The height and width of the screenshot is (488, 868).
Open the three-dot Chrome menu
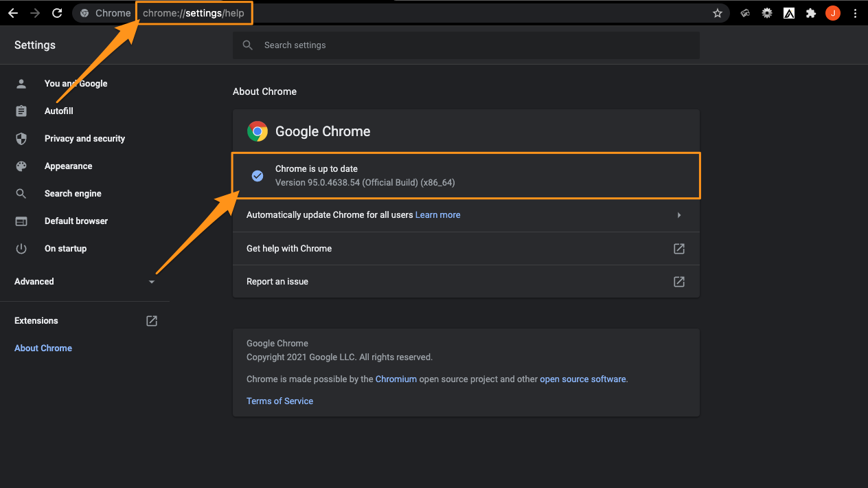[855, 13]
